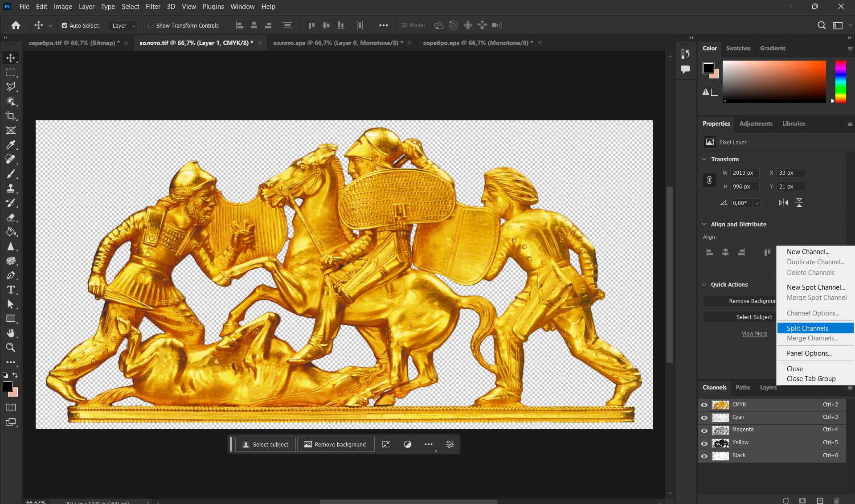Open the toolbar foreground color swatch
Screen dimensions: 855x504
click(8, 386)
